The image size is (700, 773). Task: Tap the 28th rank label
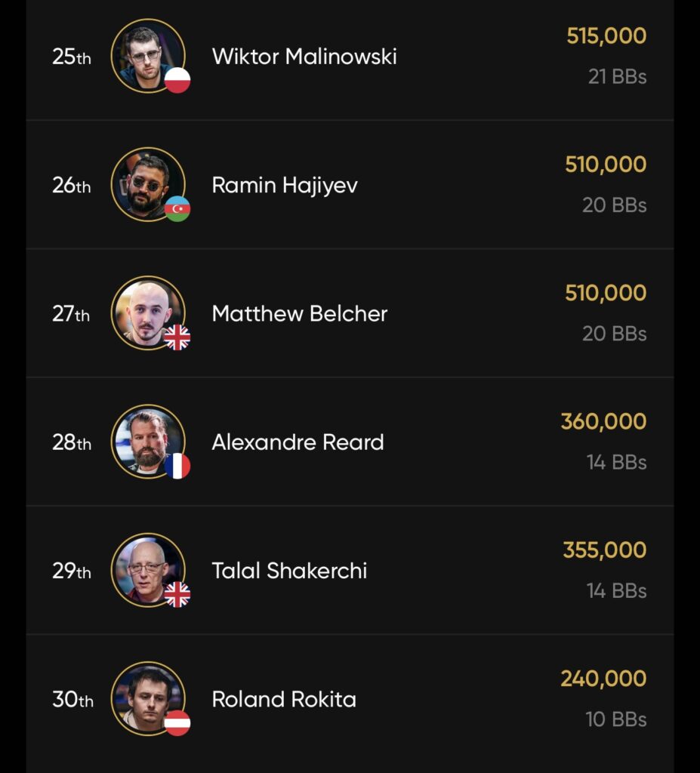[x=72, y=442]
